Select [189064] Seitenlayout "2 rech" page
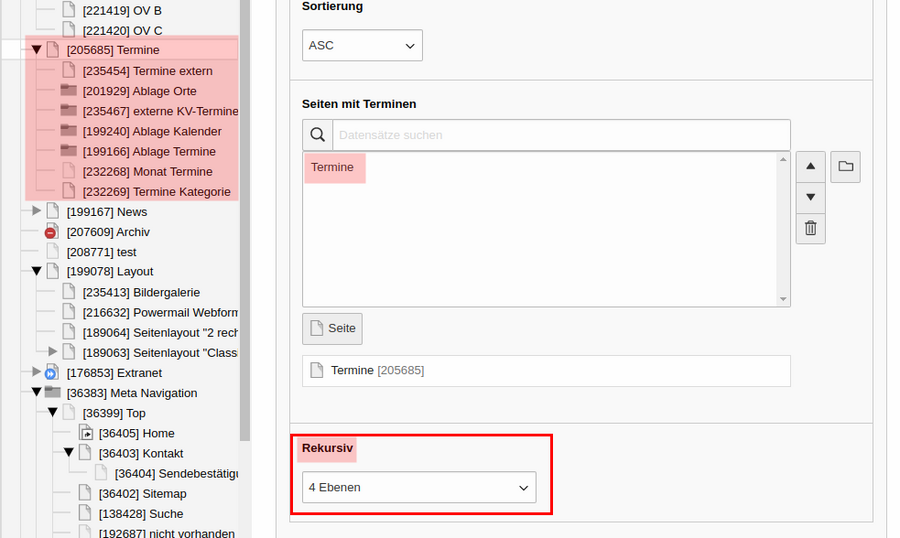The image size is (900, 538). 160,332
